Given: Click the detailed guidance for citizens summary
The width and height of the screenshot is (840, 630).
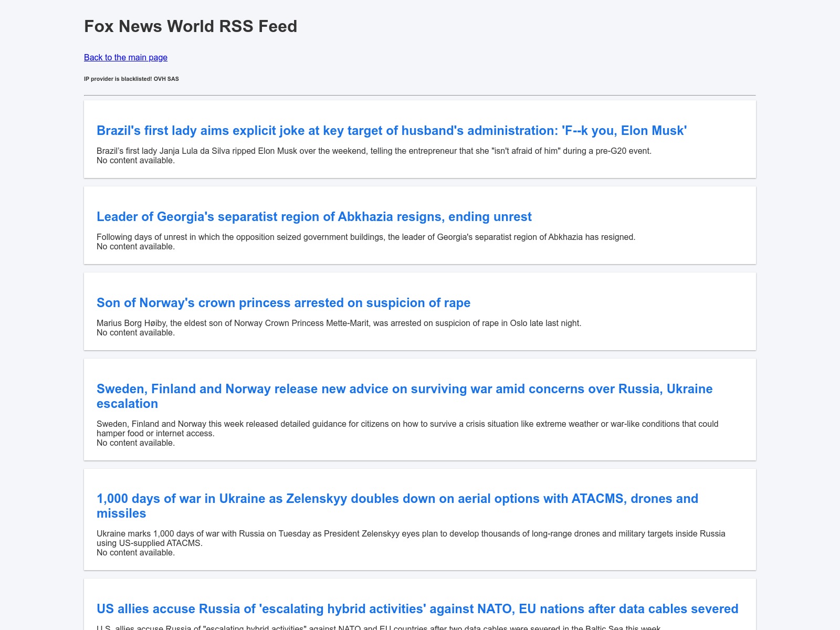Looking at the screenshot, I should (x=407, y=428).
